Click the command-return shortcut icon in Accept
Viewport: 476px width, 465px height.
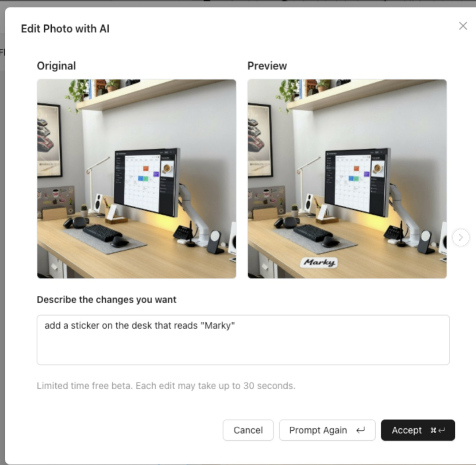[438, 430]
